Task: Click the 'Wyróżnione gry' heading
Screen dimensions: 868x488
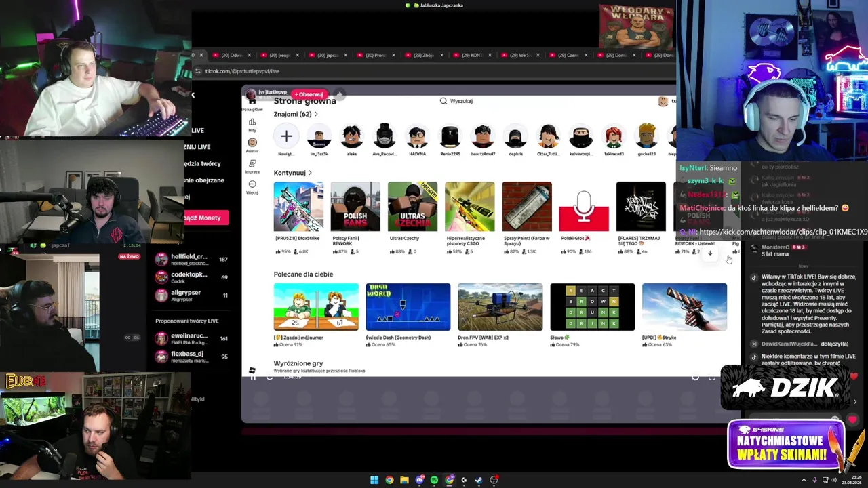Action: tap(298, 364)
